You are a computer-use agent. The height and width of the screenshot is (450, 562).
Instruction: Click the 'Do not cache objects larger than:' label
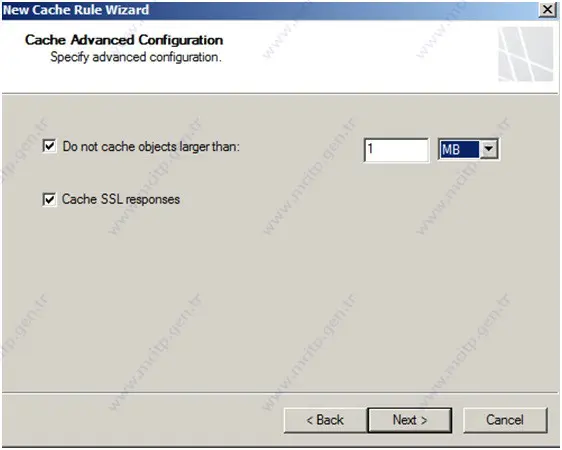(151, 147)
